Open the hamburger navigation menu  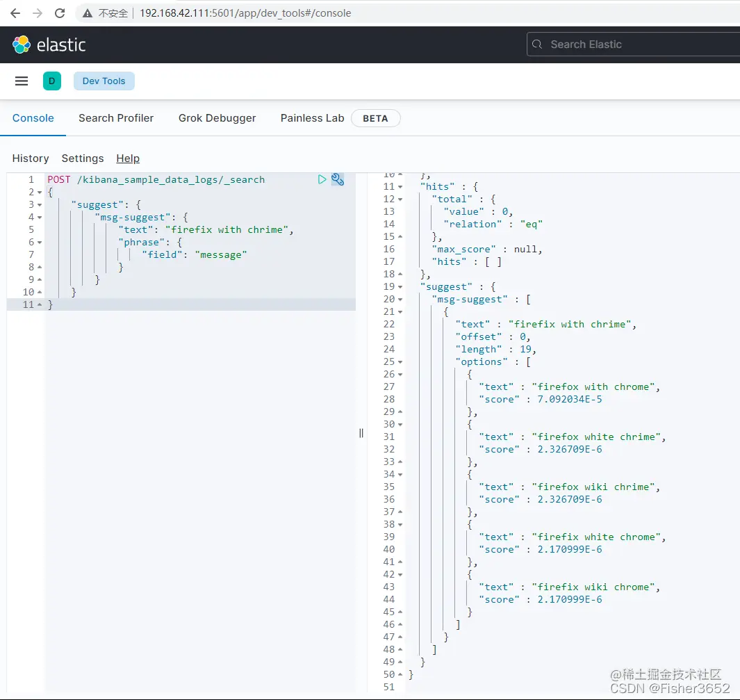pos(22,81)
